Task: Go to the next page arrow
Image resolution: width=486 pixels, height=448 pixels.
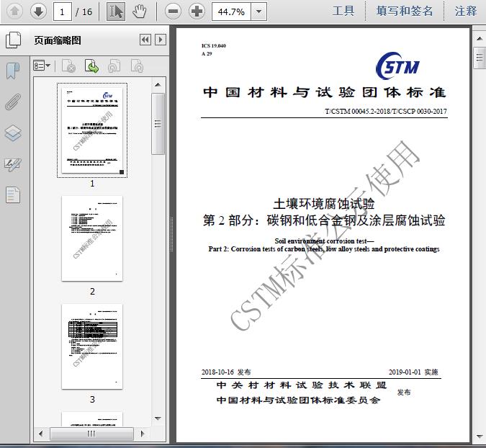Action: pyautogui.click(x=38, y=11)
